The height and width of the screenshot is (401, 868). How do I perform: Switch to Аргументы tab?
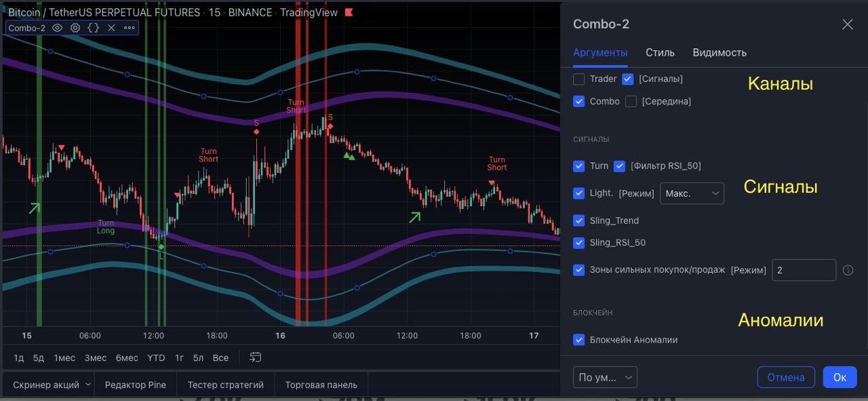(600, 52)
